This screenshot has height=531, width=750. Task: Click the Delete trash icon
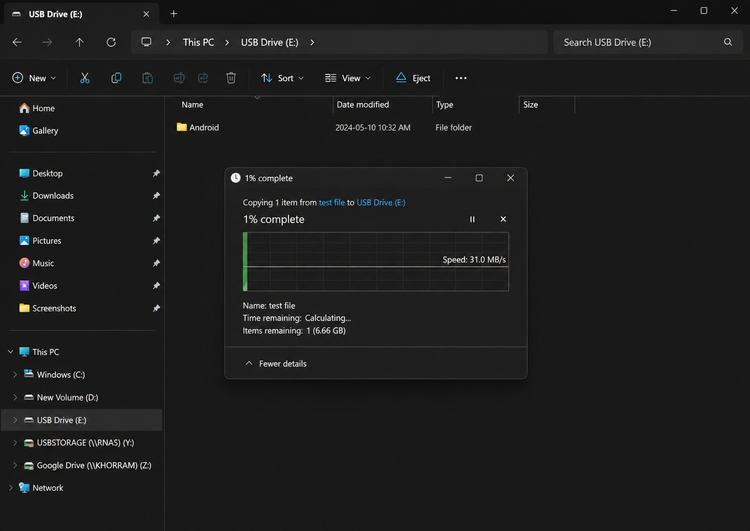pyautogui.click(x=231, y=78)
